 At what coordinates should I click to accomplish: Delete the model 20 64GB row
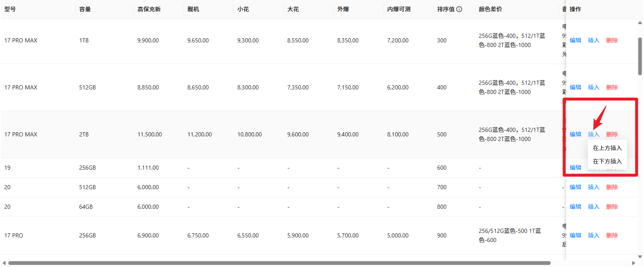coord(612,207)
